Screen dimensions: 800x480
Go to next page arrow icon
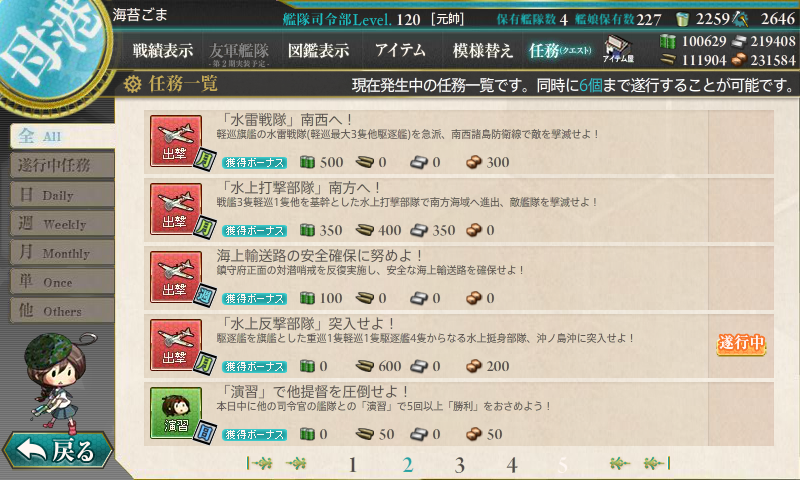pyautogui.click(x=620, y=463)
